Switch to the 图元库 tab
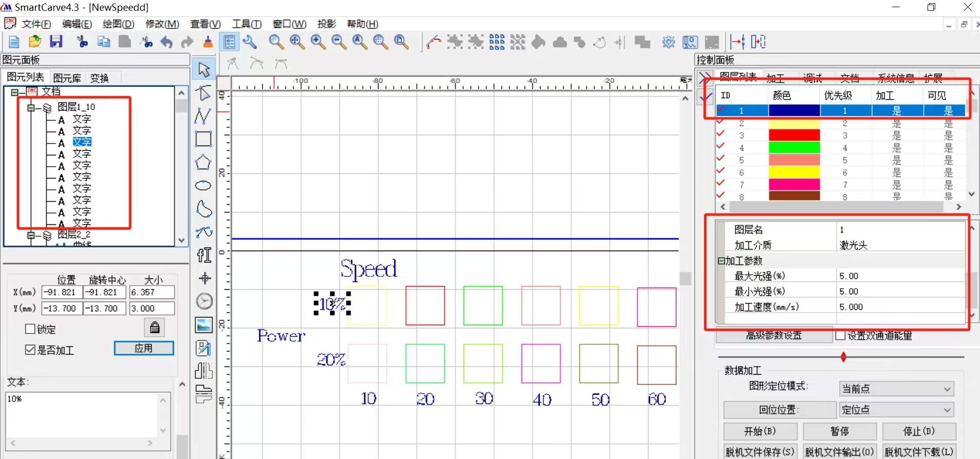980x459 pixels. tap(67, 78)
